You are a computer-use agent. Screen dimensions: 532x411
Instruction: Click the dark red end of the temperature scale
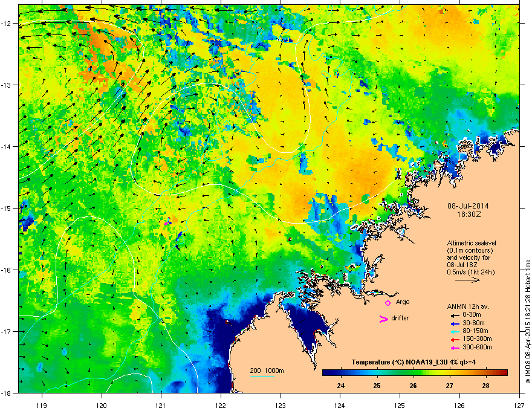504,373
